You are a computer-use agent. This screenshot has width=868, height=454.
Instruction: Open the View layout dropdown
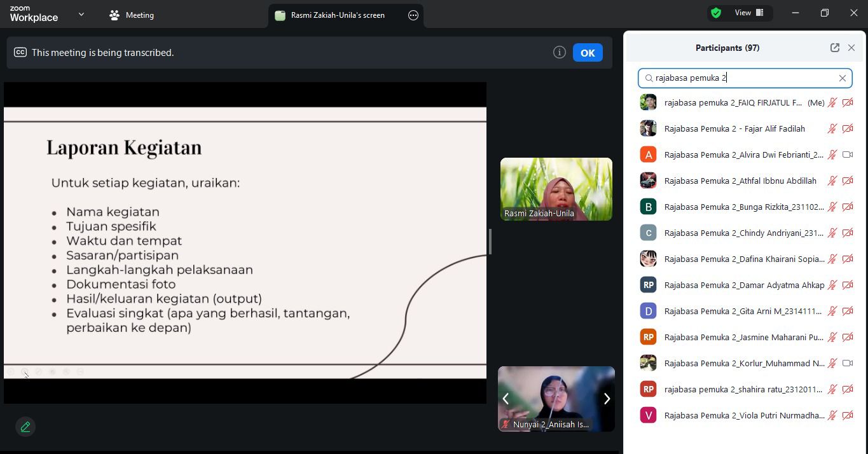748,13
